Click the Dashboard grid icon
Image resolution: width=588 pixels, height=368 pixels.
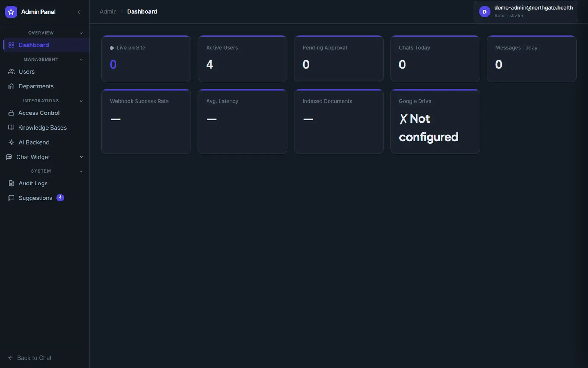[x=11, y=45]
